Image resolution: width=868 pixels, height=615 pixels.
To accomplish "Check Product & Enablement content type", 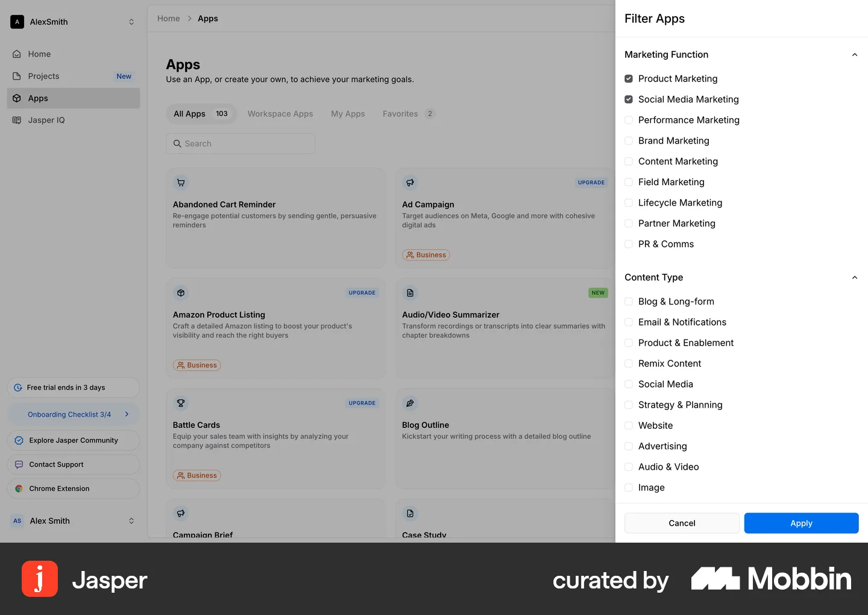I will tap(629, 343).
